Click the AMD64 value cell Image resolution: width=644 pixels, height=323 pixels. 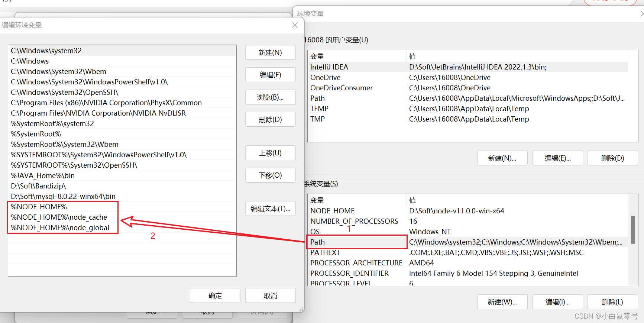click(421, 263)
